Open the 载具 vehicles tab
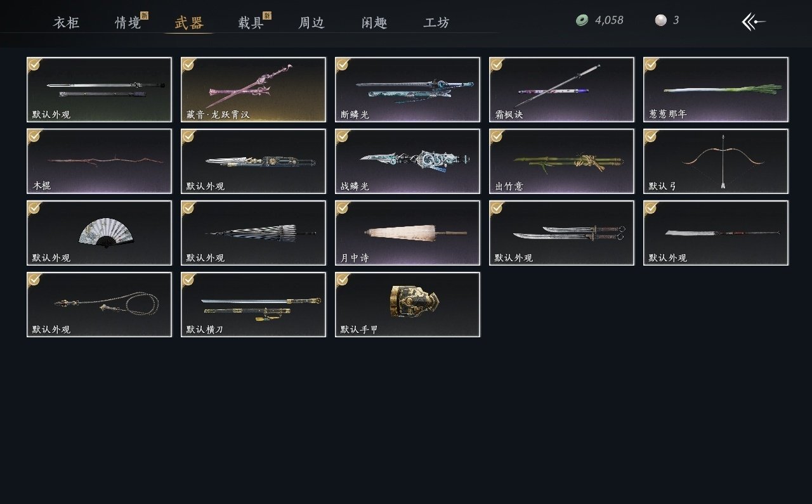 251,23
